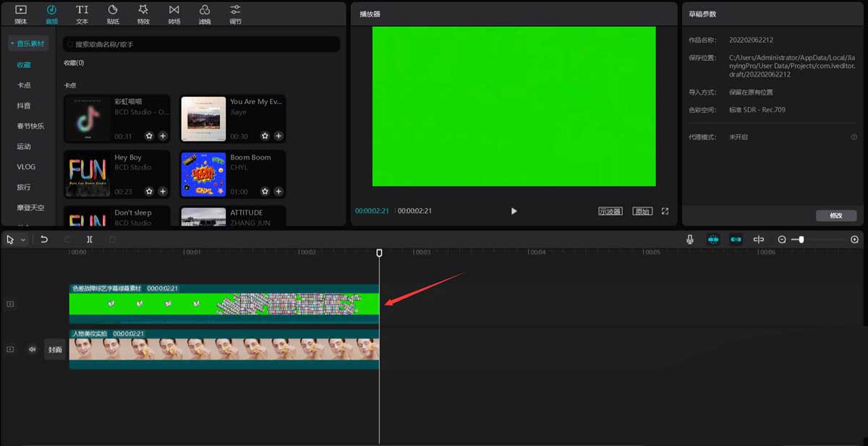
Task: Open fullscreen preview in player
Action: (665, 211)
